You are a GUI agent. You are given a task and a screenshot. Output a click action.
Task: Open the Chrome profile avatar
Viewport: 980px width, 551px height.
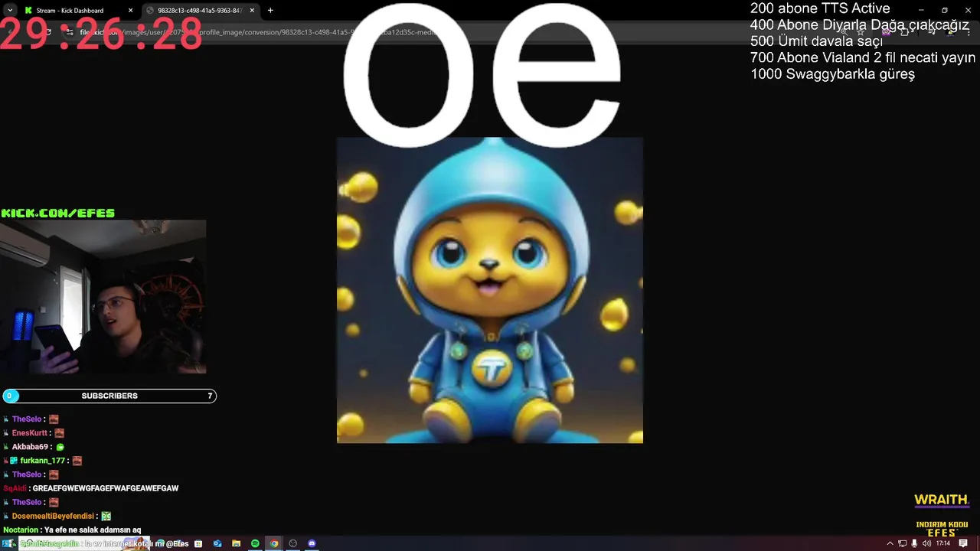(x=951, y=32)
